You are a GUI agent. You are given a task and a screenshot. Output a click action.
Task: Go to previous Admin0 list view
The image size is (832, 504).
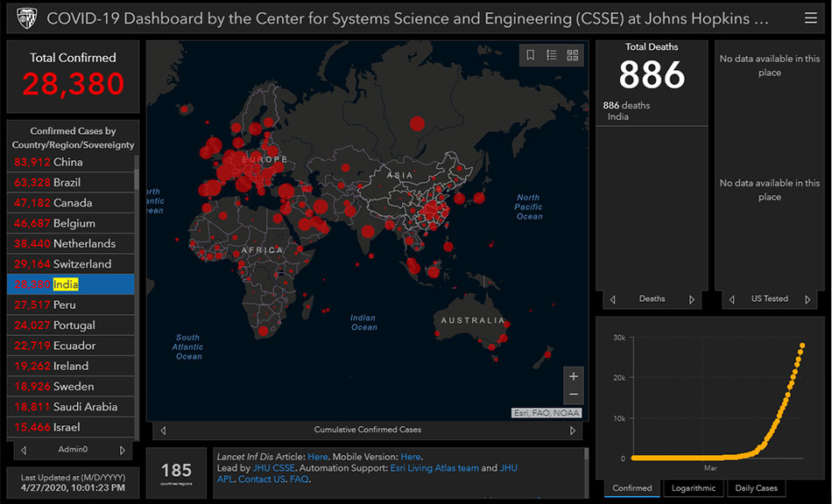[x=24, y=450]
